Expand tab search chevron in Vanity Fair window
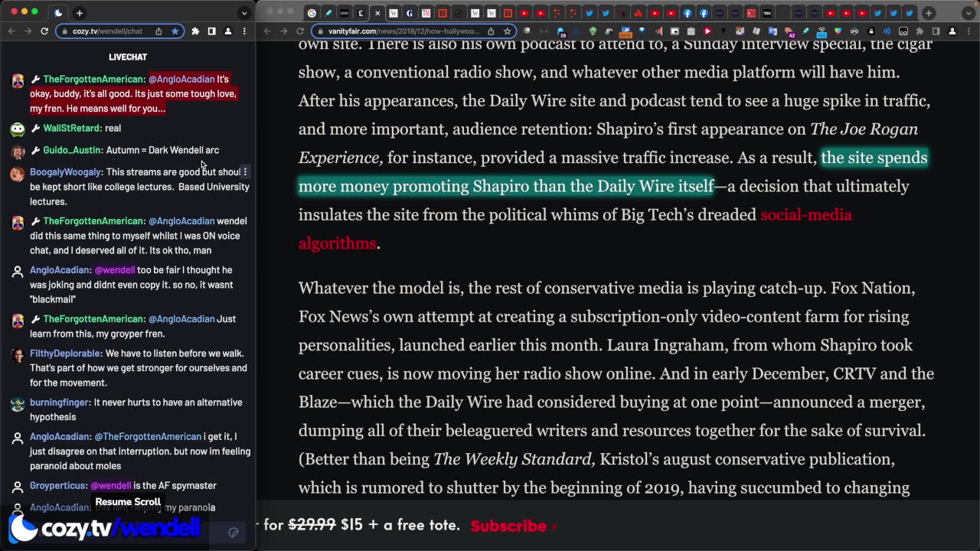This screenshot has width=980, height=551. [969, 13]
